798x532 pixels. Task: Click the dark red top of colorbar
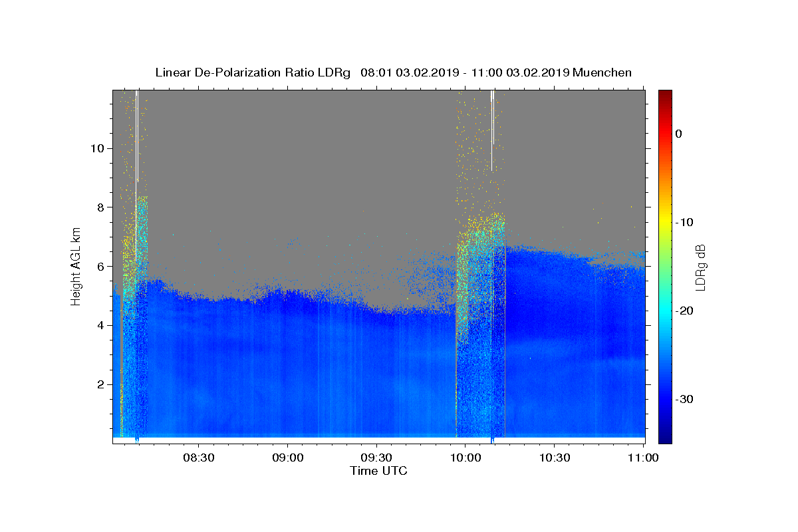pos(665,95)
